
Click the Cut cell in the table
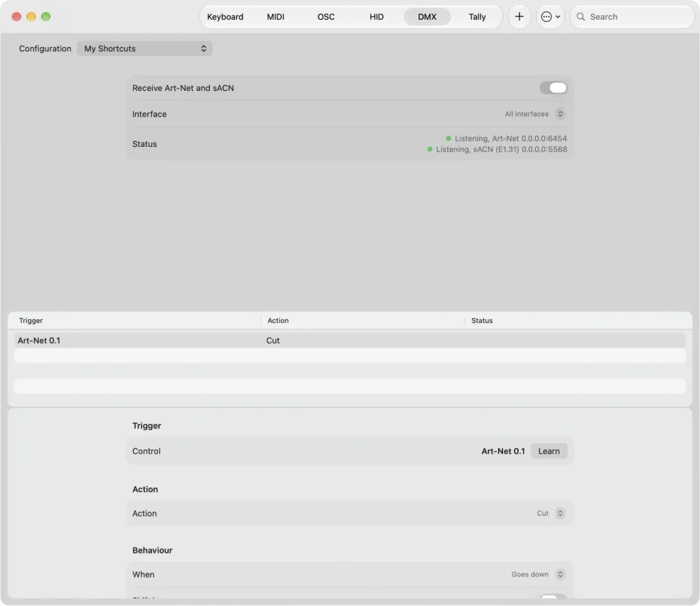click(273, 340)
